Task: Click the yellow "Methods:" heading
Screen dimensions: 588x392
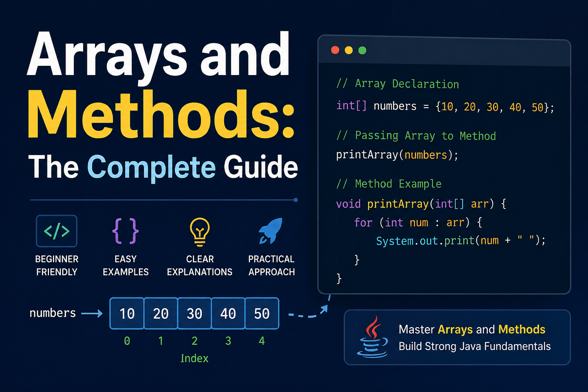Action: (161, 114)
